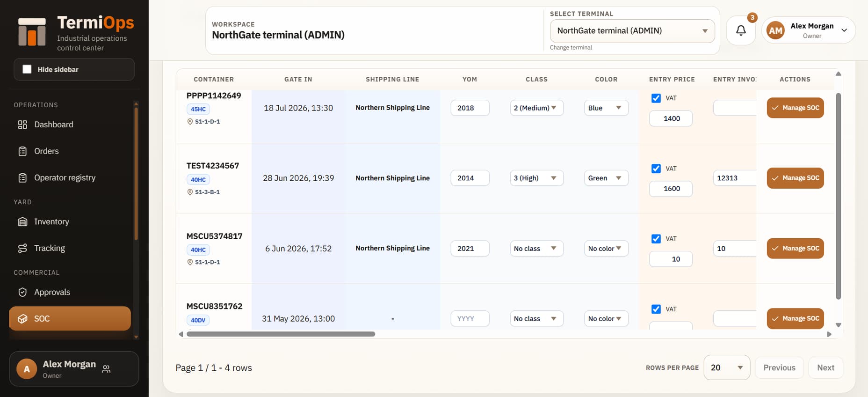Open color dropdown showing Green
Viewport: 868px width, 397px height.
tap(606, 178)
